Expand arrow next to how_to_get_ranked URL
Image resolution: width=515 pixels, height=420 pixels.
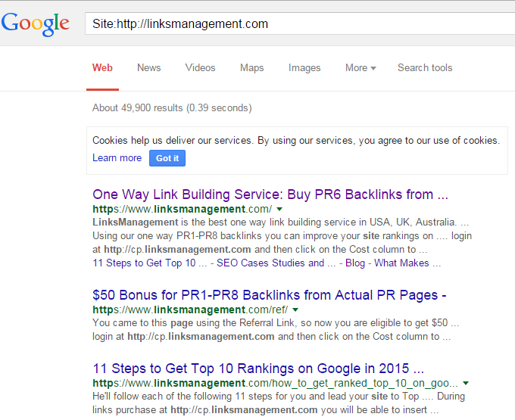[x=466, y=383]
